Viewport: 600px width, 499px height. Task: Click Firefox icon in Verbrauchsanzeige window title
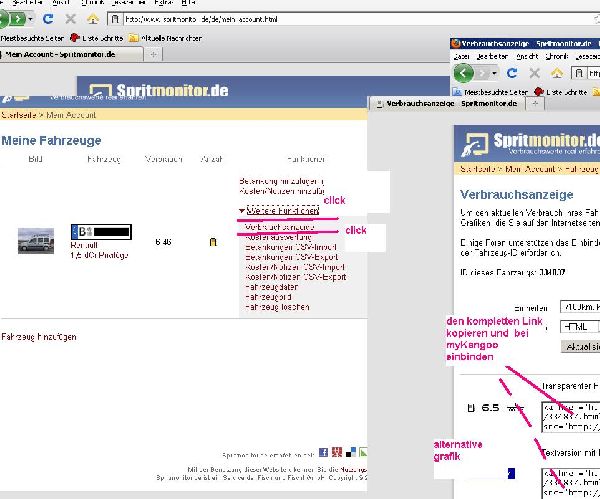pyautogui.click(x=455, y=43)
